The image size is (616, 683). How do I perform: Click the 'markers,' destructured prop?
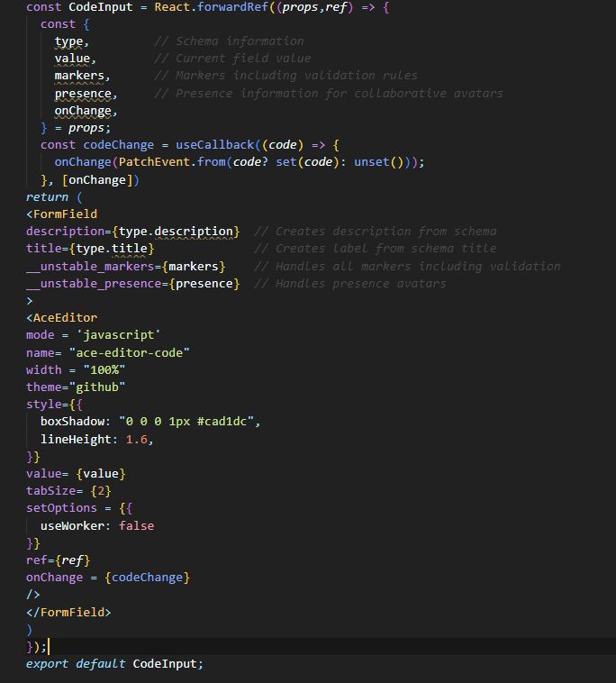coord(82,76)
